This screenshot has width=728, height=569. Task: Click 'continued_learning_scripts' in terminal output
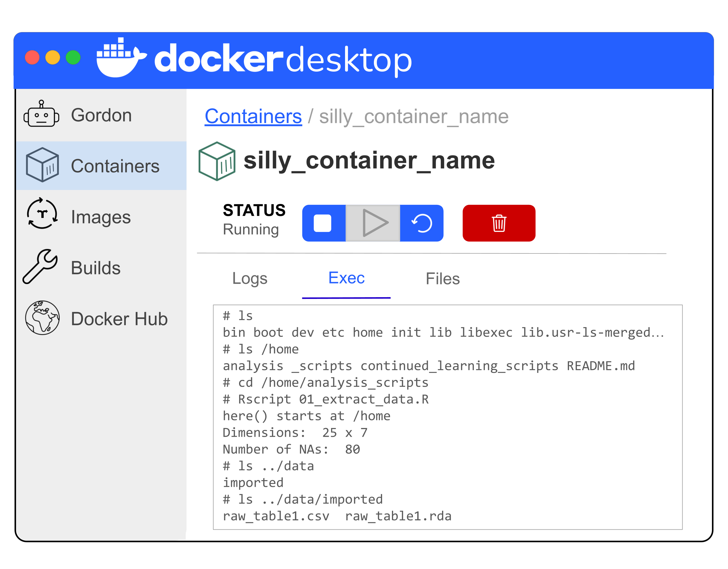coord(459,366)
